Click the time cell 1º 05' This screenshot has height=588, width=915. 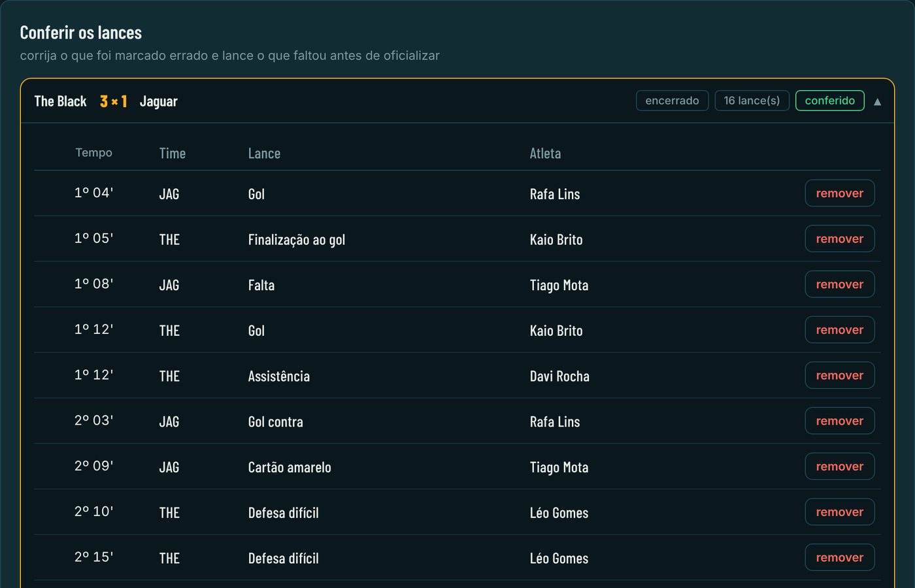[x=93, y=238]
